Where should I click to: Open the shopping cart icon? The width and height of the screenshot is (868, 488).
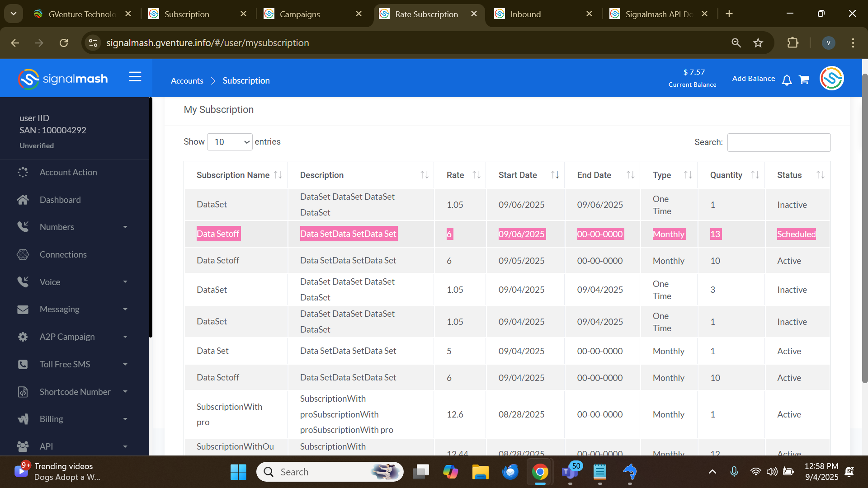coord(804,80)
